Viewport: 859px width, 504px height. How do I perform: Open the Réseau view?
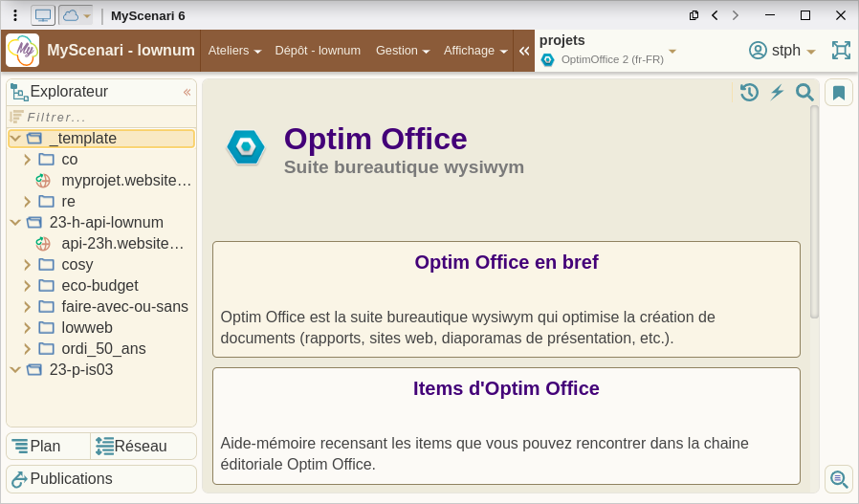coord(143,447)
